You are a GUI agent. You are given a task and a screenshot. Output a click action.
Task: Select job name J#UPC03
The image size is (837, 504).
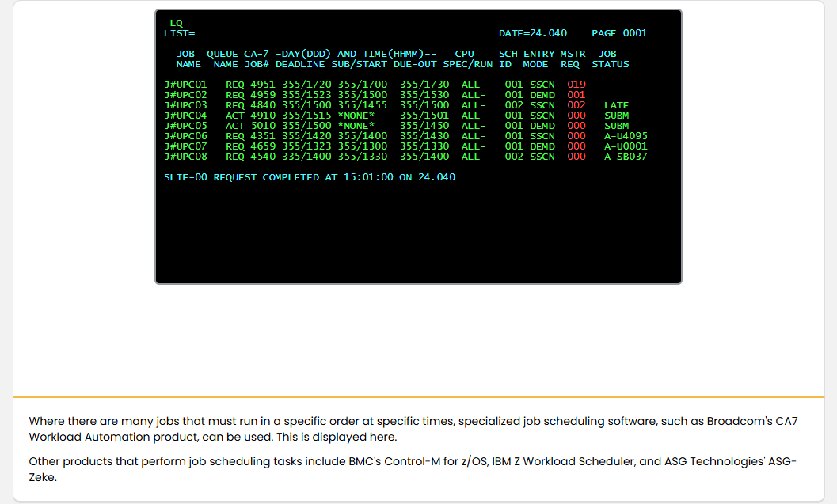click(x=185, y=105)
